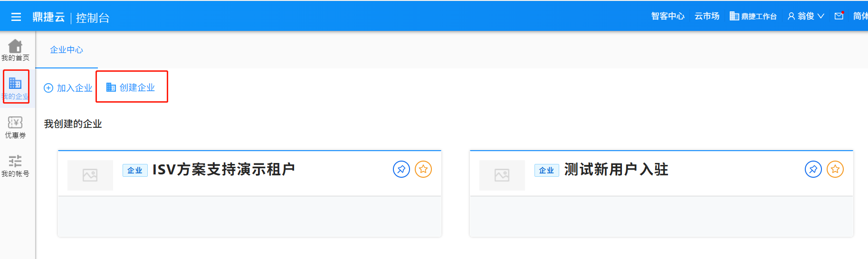Open the hamburger menu icon
The height and width of the screenshot is (259, 868).
pos(16,17)
